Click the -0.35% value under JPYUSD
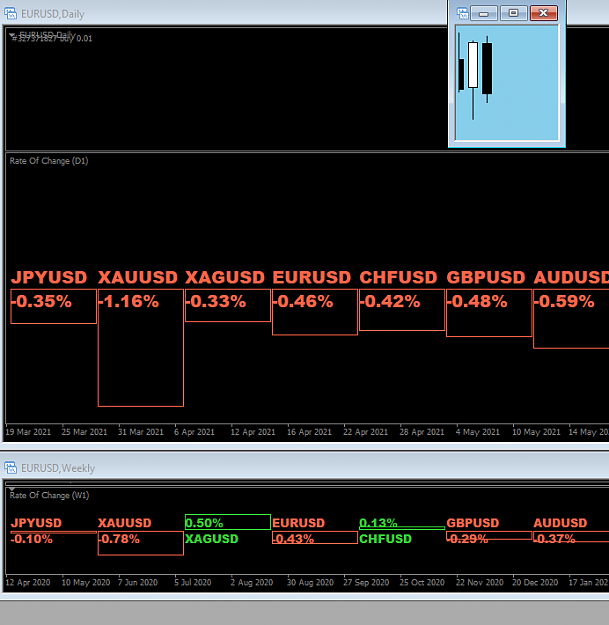Image resolution: width=609 pixels, height=625 pixels. (41, 301)
